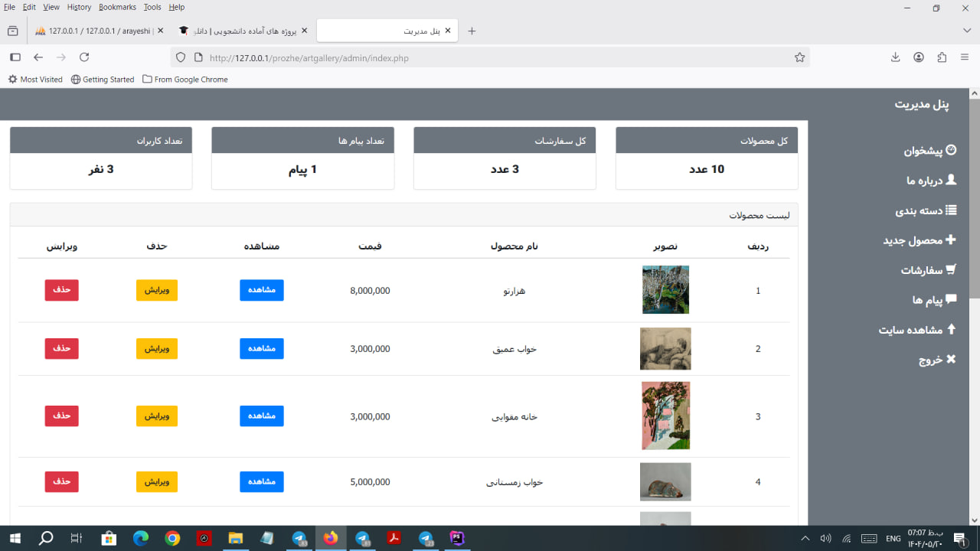This screenshot has height=551, width=980.
Task: Click the bookmark star icon in address bar
Action: [x=799, y=57]
